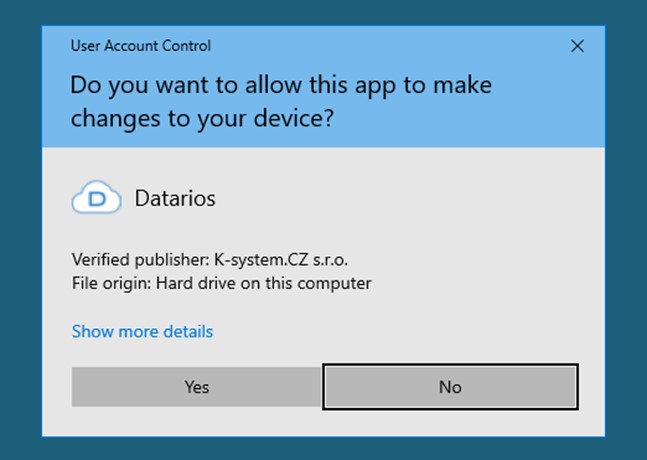Click Yes to allow the changes
The image size is (647, 460).
click(x=196, y=386)
